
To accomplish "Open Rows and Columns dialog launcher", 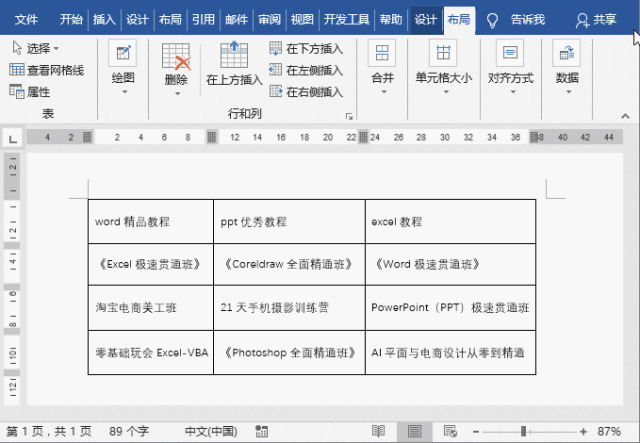I will (x=349, y=116).
